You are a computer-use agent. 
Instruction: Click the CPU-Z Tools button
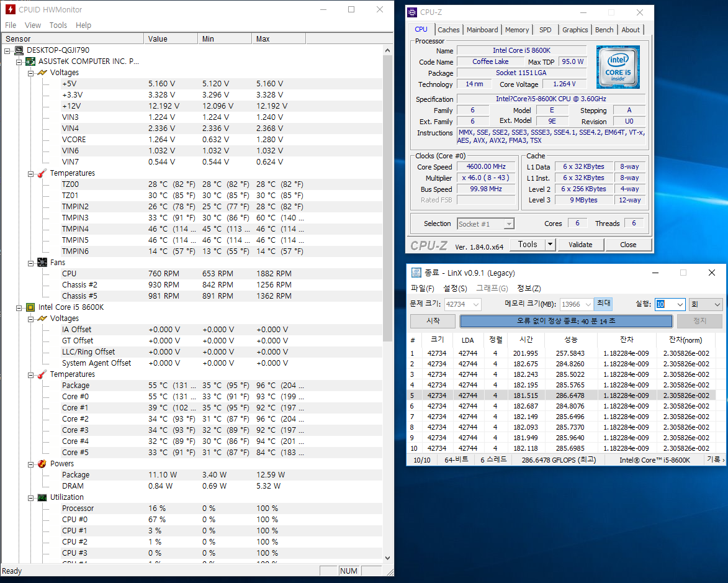click(x=528, y=245)
